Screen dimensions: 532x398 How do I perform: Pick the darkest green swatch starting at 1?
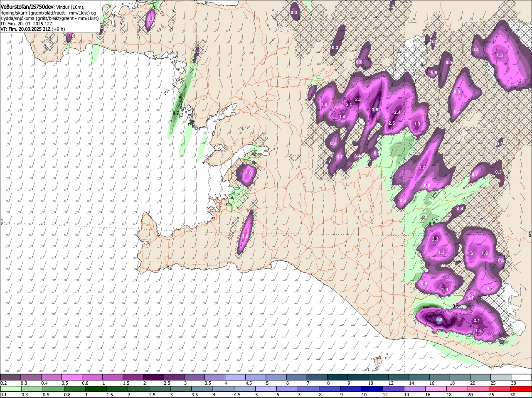click(96, 389)
